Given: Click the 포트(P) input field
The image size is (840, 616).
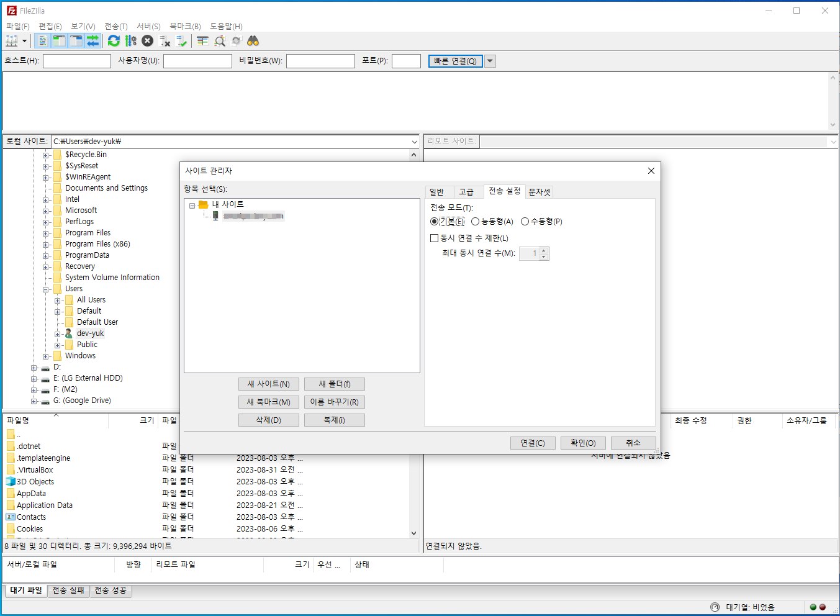Looking at the screenshot, I should [x=407, y=61].
